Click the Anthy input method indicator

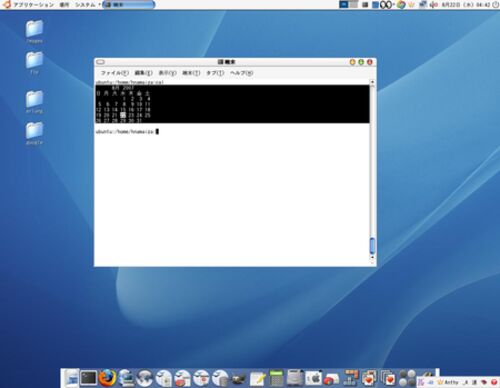point(448,382)
